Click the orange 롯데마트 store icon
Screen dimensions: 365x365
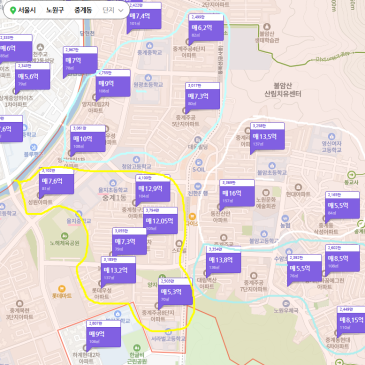[61, 288]
